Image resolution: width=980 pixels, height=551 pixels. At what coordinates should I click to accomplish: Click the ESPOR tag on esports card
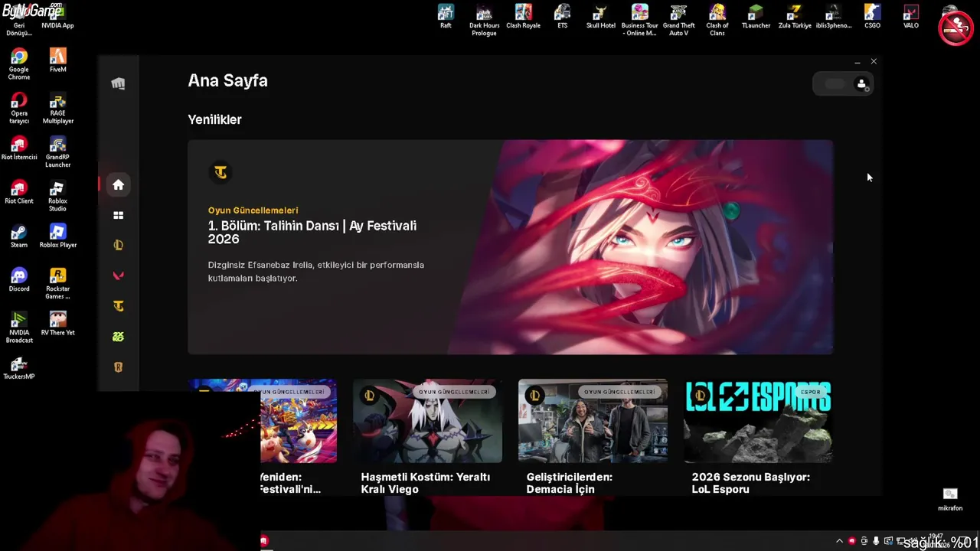tap(810, 392)
